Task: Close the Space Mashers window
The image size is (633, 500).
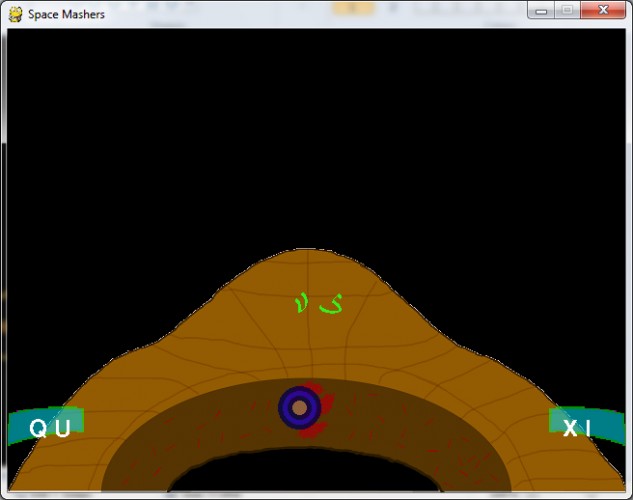Action: 603,10
